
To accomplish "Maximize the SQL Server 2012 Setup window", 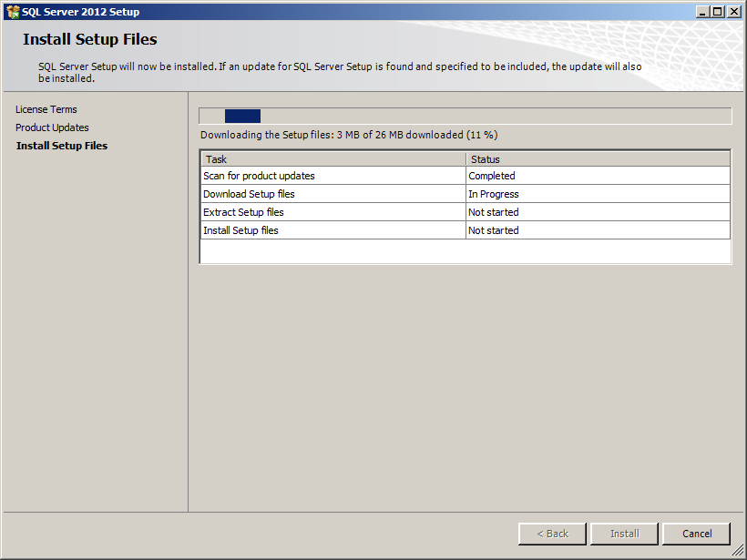I will click(x=718, y=12).
